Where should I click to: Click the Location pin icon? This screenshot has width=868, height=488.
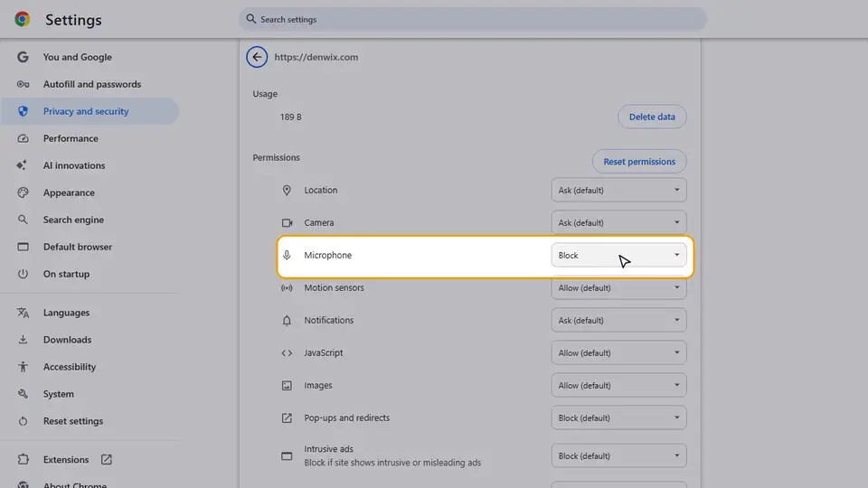tap(287, 191)
